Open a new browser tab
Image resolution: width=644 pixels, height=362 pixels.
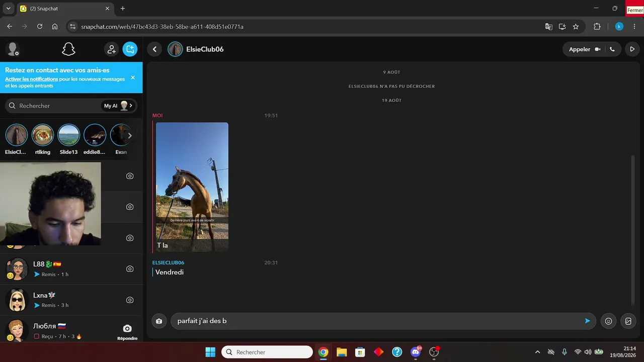click(123, 9)
